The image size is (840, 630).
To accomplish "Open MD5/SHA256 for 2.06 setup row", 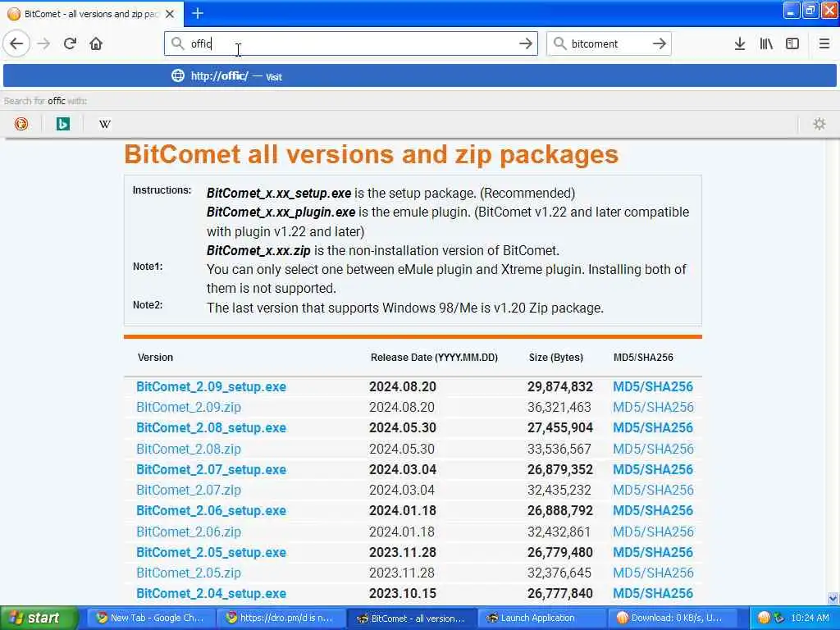I will tap(653, 511).
